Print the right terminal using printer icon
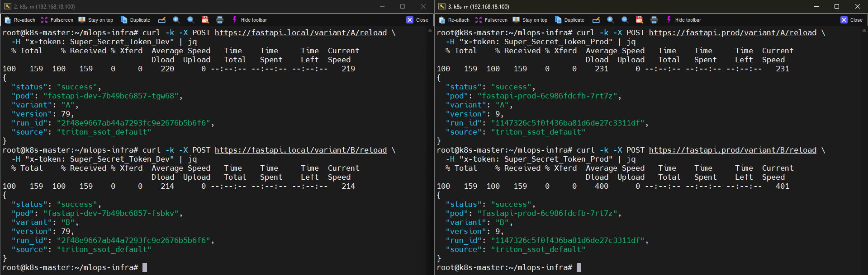 coord(654,20)
